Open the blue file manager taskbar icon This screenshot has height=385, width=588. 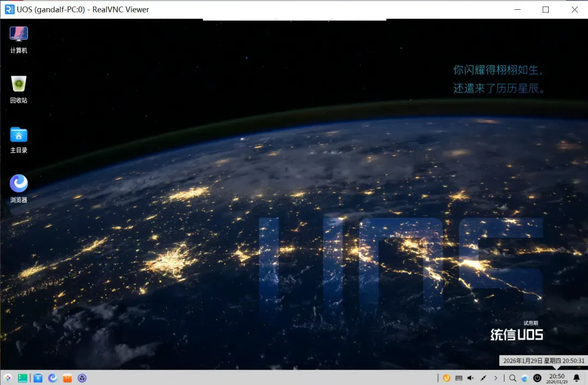pos(38,378)
